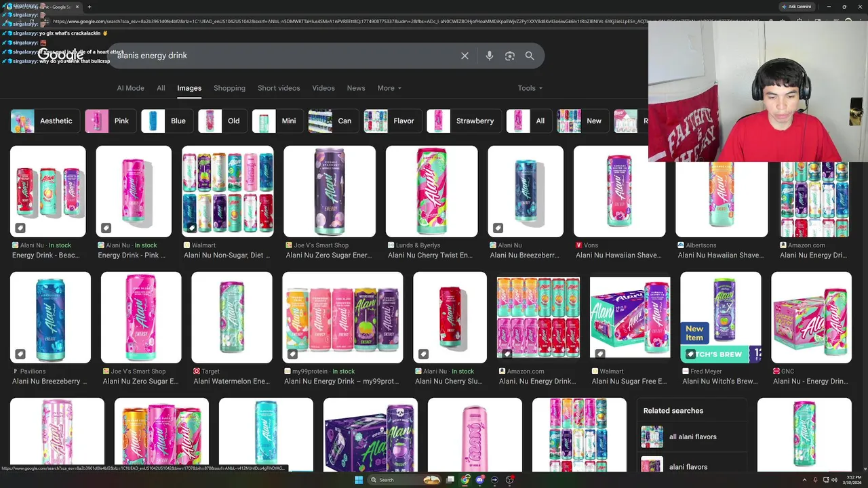The width and height of the screenshot is (868, 488).
Task: Open Joe V's Smart Shop purple can image
Action: pyautogui.click(x=330, y=192)
